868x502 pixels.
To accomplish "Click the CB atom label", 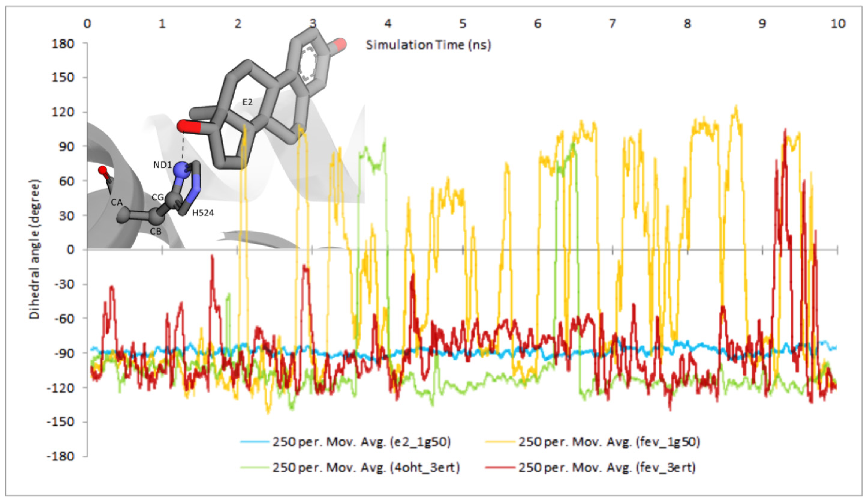I will tap(155, 232).
